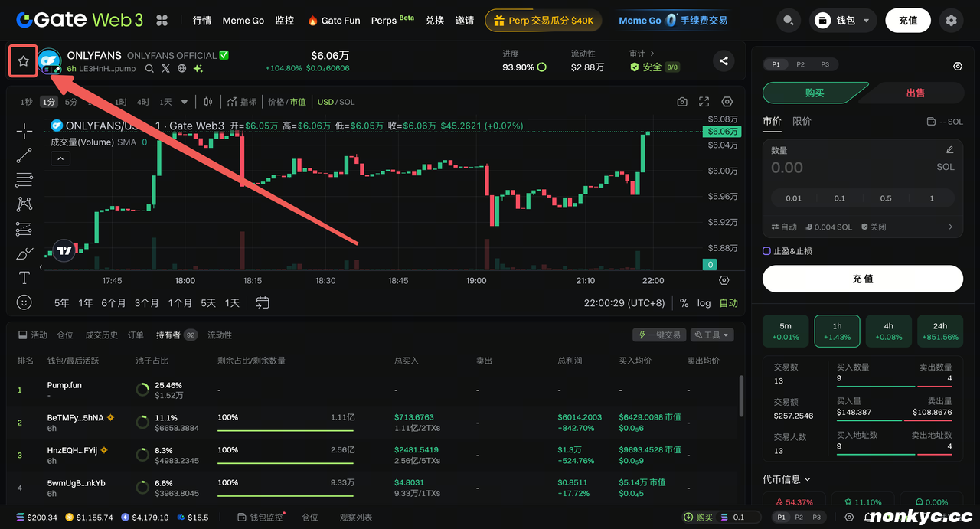Select the 6个月 chart range
Screen dimensions: 980x529
tap(113, 303)
